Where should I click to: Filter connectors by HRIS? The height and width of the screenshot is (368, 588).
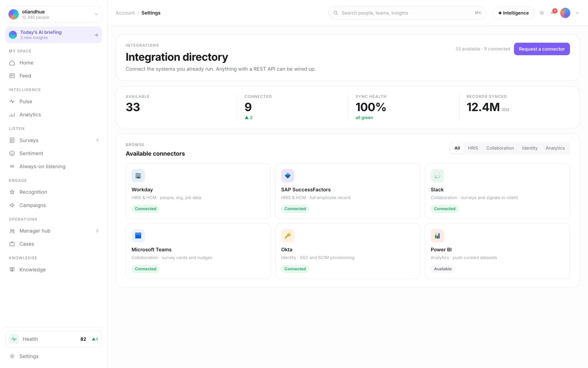point(473,148)
